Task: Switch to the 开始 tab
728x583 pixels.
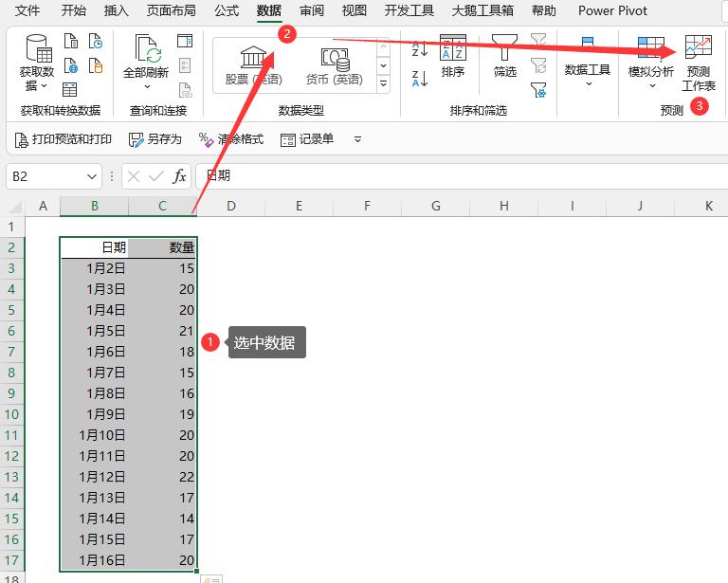Action: [x=73, y=10]
